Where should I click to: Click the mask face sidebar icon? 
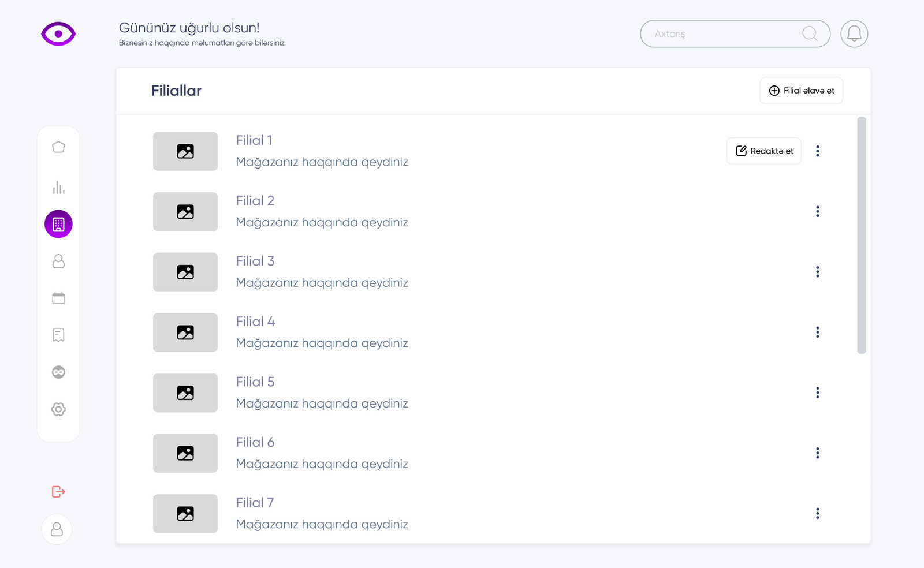click(58, 372)
